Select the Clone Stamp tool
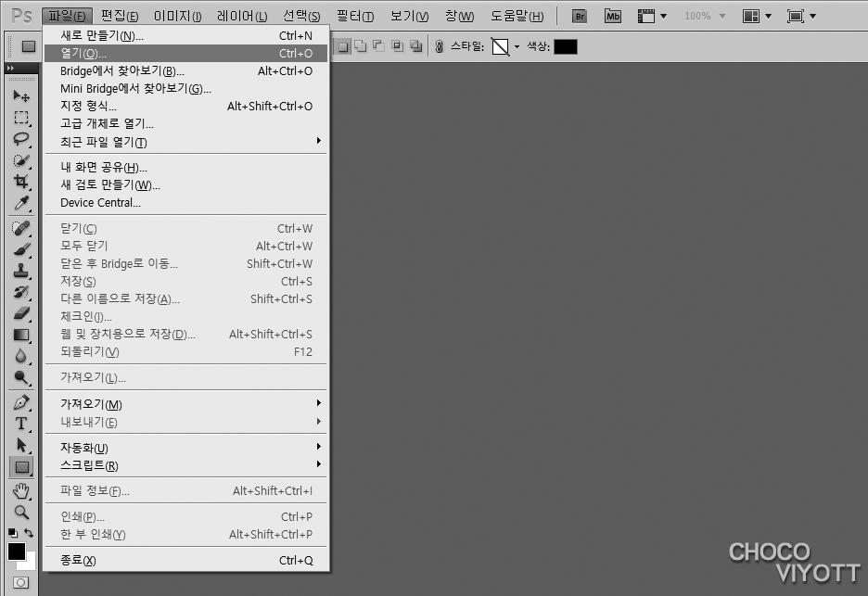 [20, 271]
